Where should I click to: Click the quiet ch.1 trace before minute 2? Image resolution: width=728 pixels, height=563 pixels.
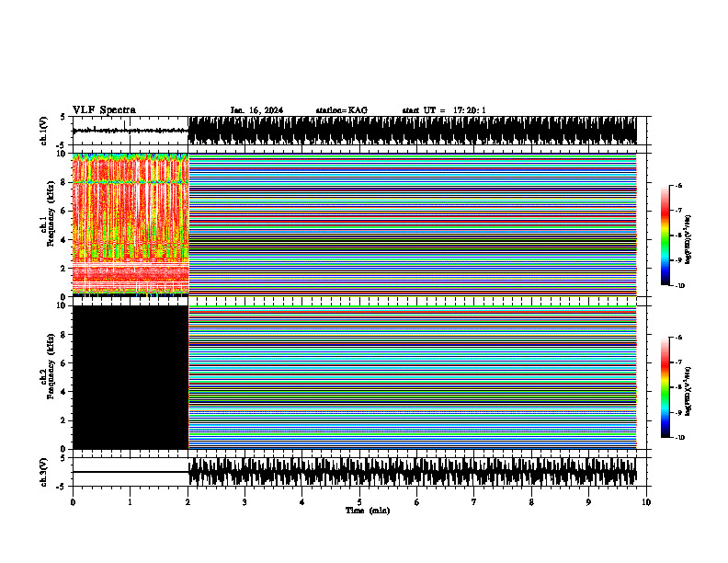click(131, 131)
